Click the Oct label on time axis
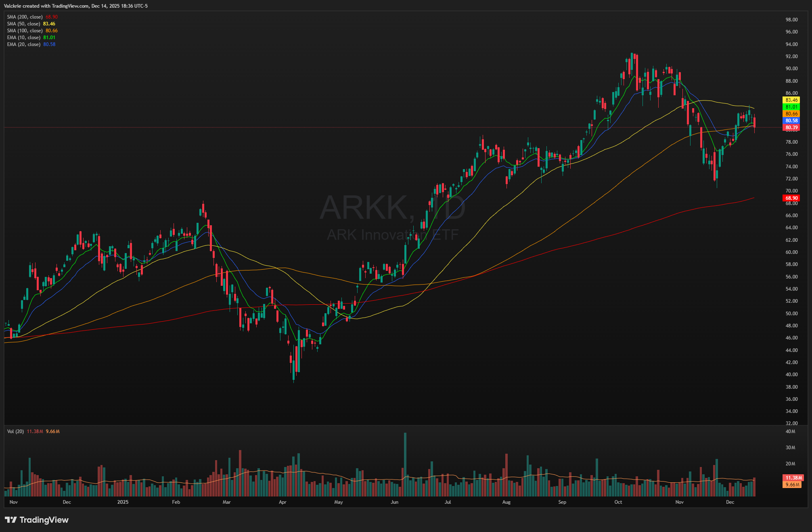This screenshot has height=532, width=812. coord(618,502)
